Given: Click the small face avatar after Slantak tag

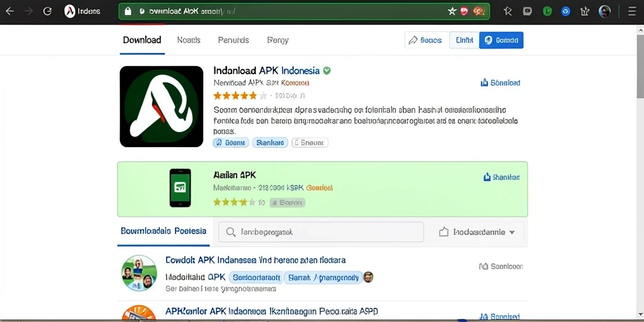Looking at the screenshot, I should [x=369, y=277].
